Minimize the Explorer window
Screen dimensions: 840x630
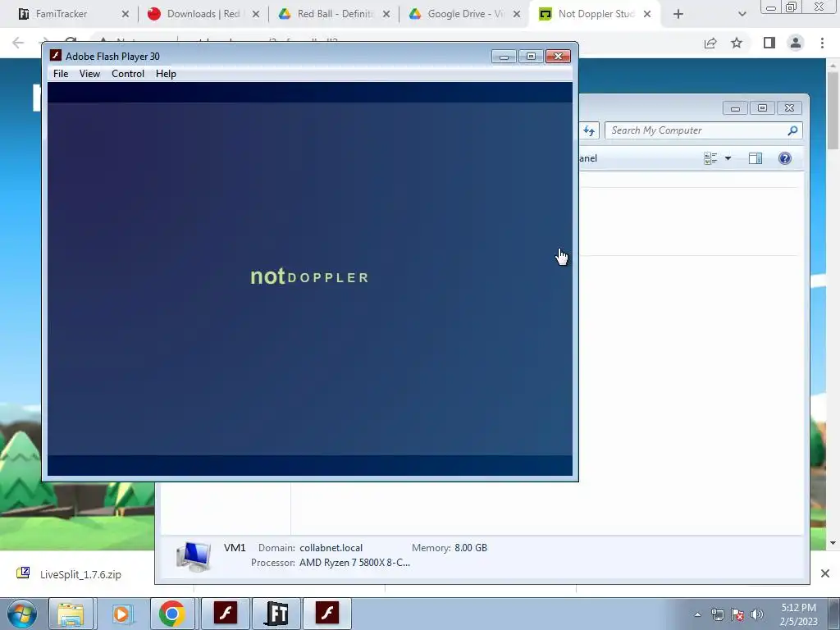(x=735, y=108)
